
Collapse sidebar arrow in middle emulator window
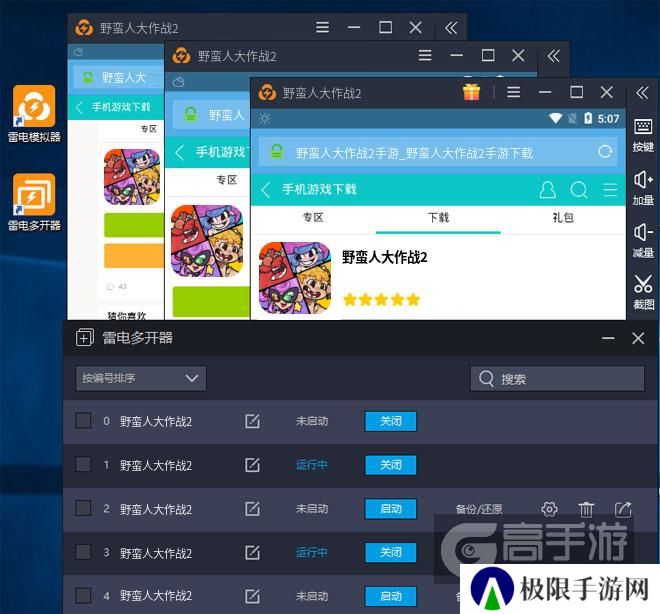[554, 56]
